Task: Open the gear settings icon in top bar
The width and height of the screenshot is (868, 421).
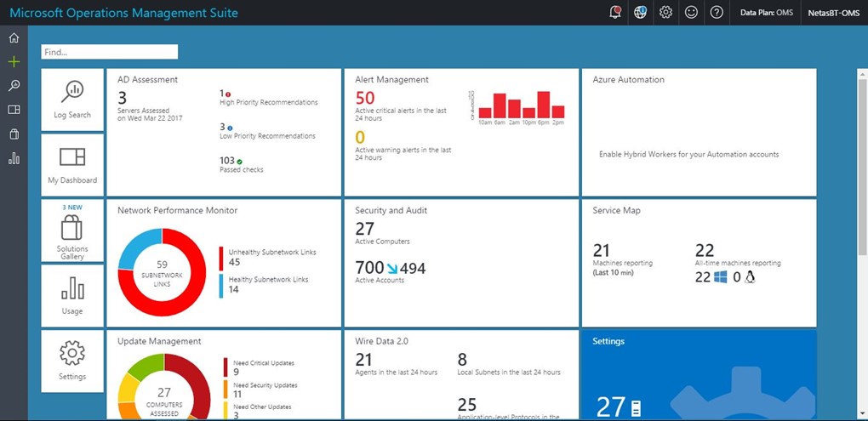Action: tap(666, 12)
